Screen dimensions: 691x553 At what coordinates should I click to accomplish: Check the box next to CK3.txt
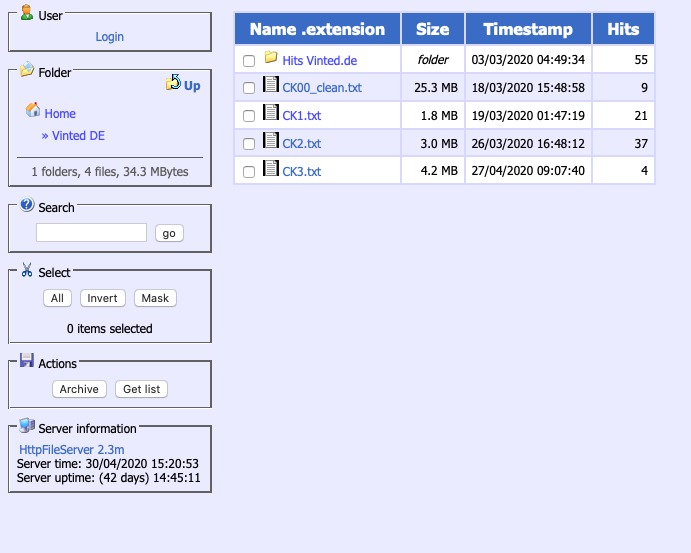coord(249,172)
